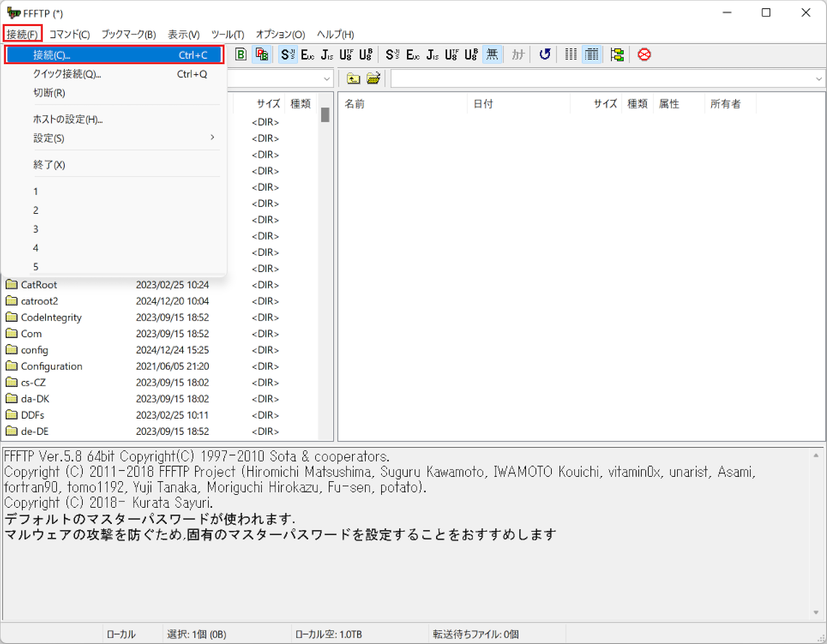
Task: Open the remote path dropdown arrow
Action: (819, 79)
